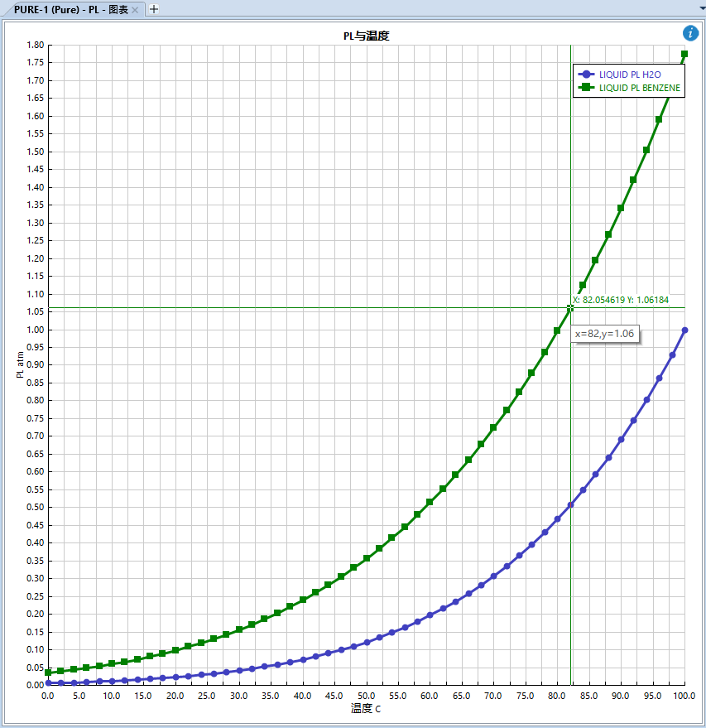Image resolution: width=706 pixels, height=728 pixels.
Task: Click the benzene data point at 100 C
Action: (x=684, y=55)
